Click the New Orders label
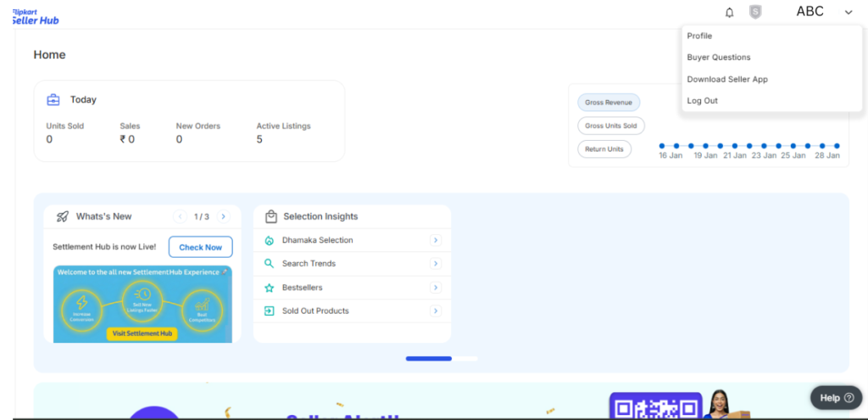Viewport: 868px width, 420px height. pyautogui.click(x=198, y=126)
